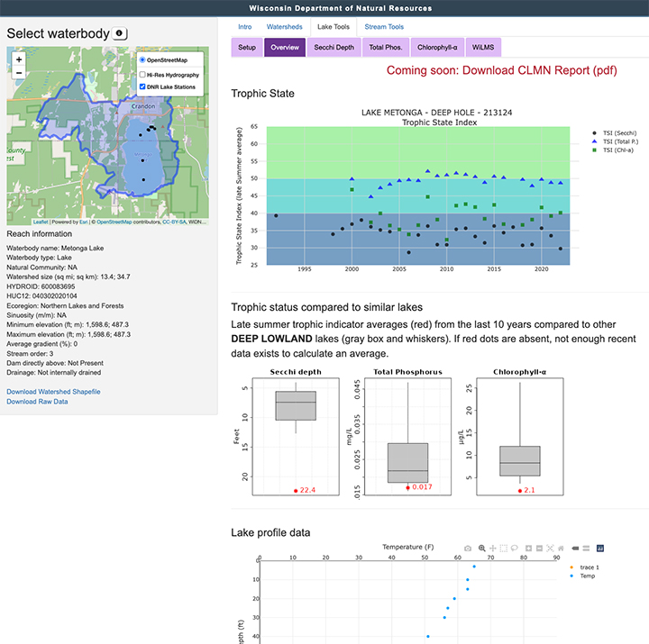Click Download Raw Data link
This screenshot has height=644, width=649.
pyautogui.click(x=37, y=402)
